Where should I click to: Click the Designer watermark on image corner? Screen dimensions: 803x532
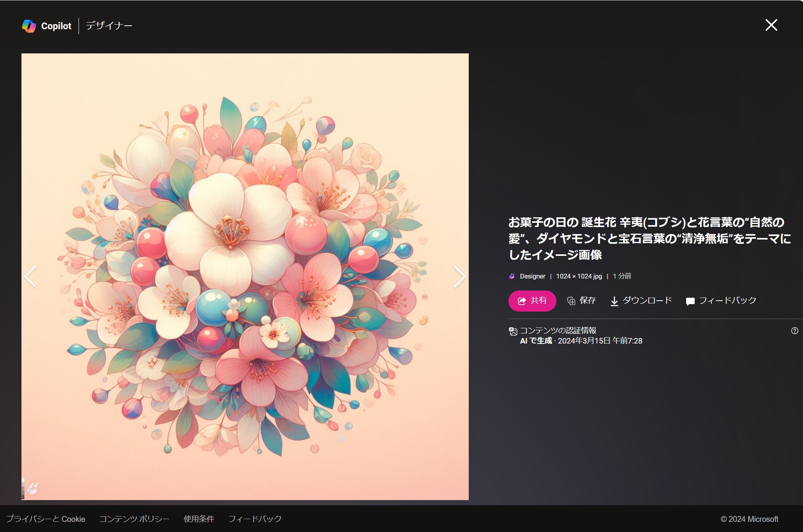click(x=33, y=488)
